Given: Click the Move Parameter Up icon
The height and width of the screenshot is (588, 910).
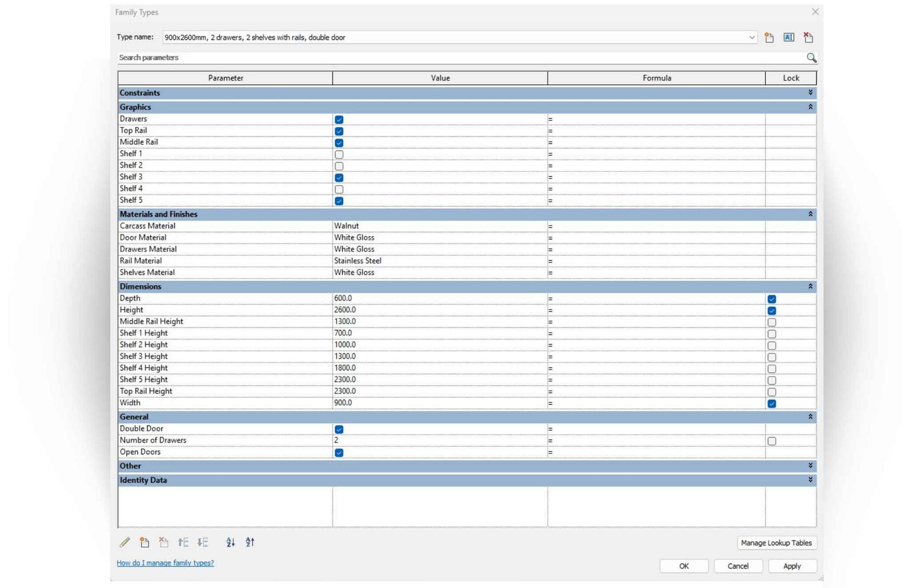Looking at the screenshot, I should coord(183,543).
